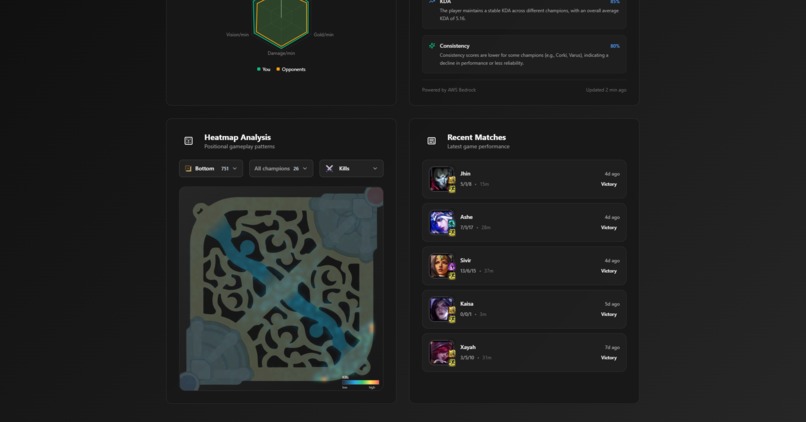
Task: Open the Xayah match name
Action: point(468,347)
